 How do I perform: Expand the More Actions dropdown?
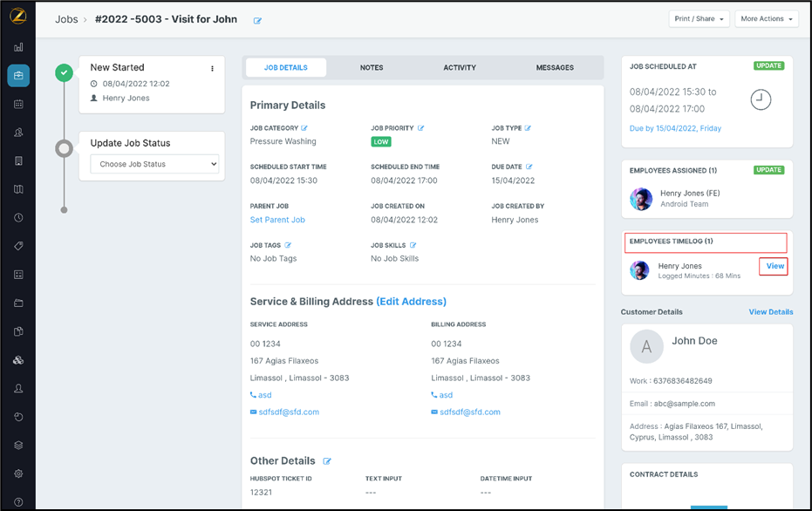[767, 19]
